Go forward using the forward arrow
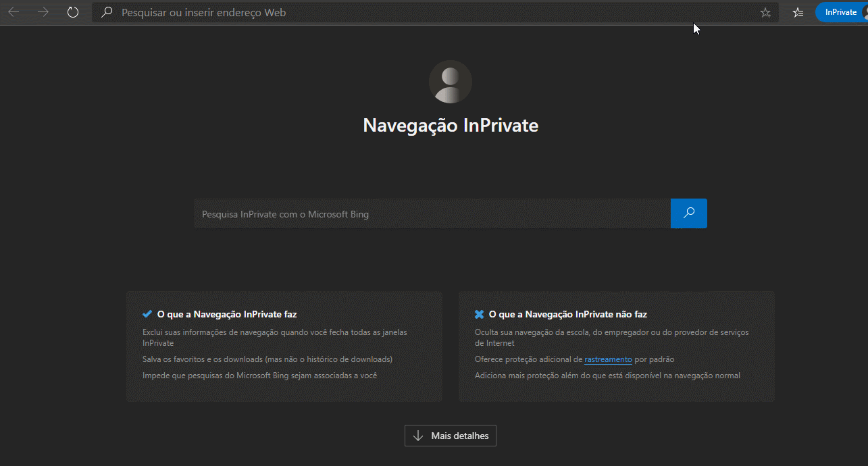The width and height of the screenshot is (868, 466). 43,12
